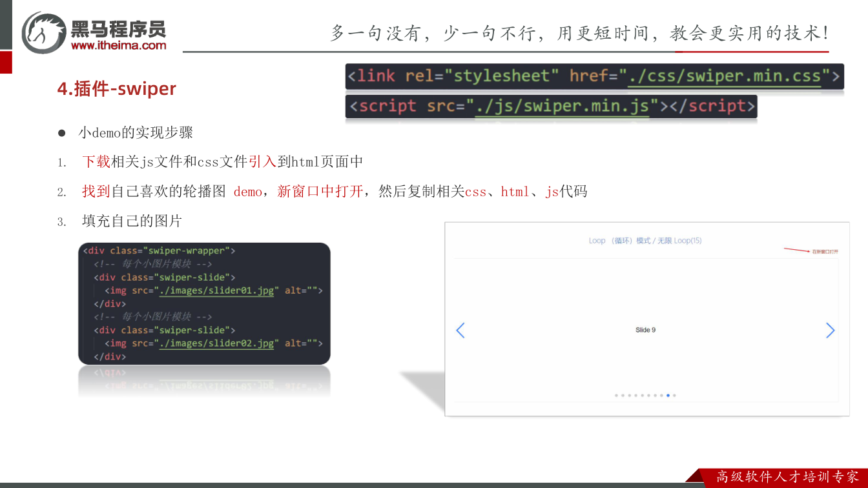This screenshot has width=868, height=488.
Task: Click the 黑马程序员 horse logo
Action: [44, 32]
